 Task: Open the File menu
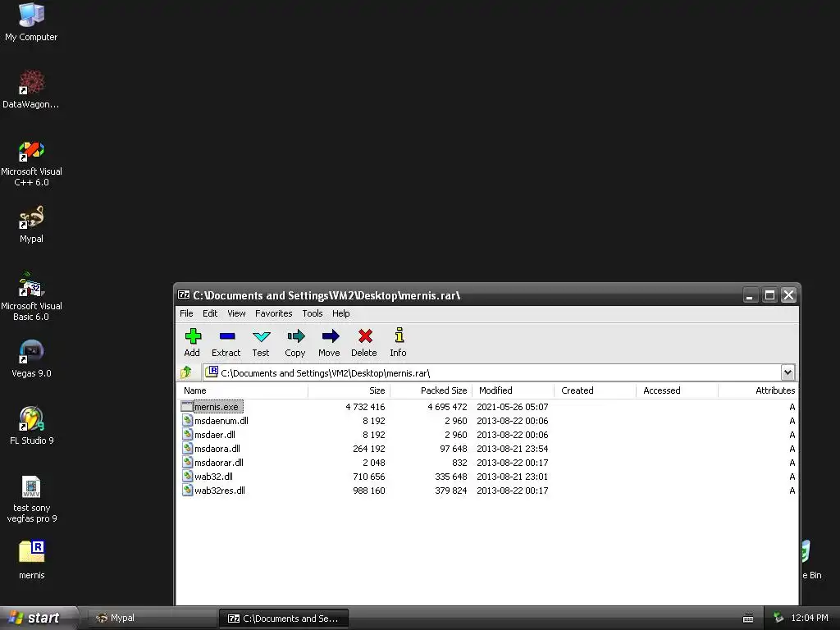(x=186, y=313)
